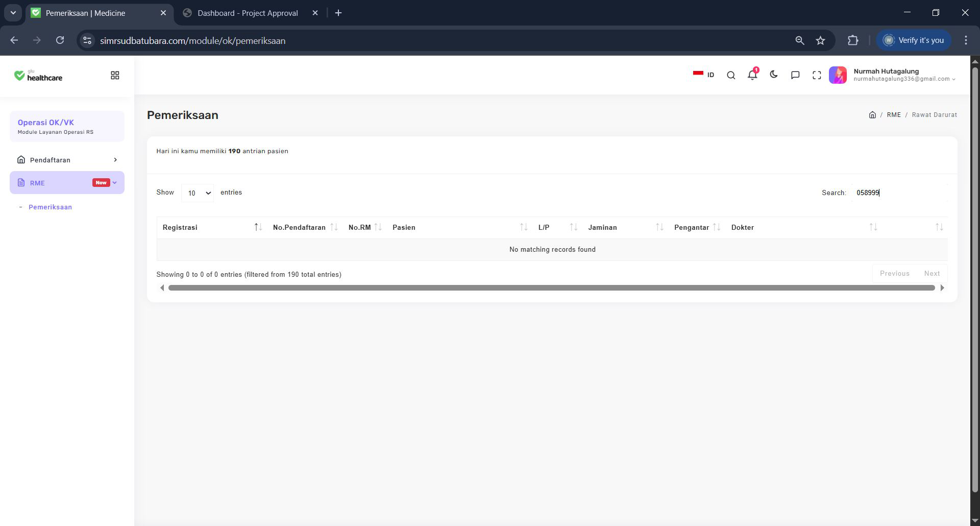This screenshot has height=526, width=980.
Task: Enter fullscreen with the expand icon
Action: tap(817, 75)
